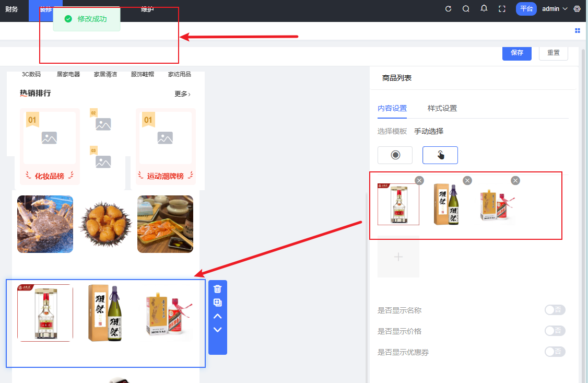588x383 pixels.
Task: Click the sake thumbnail in settings panel
Action: (446, 204)
